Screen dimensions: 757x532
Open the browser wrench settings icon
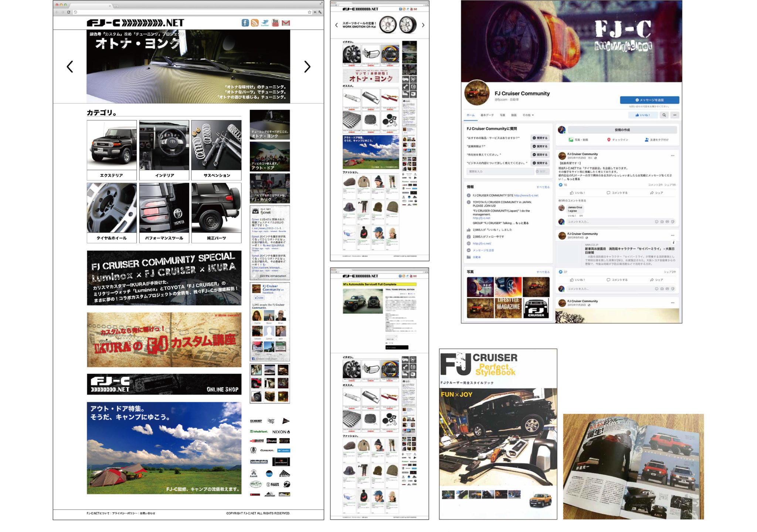tap(320, 12)
